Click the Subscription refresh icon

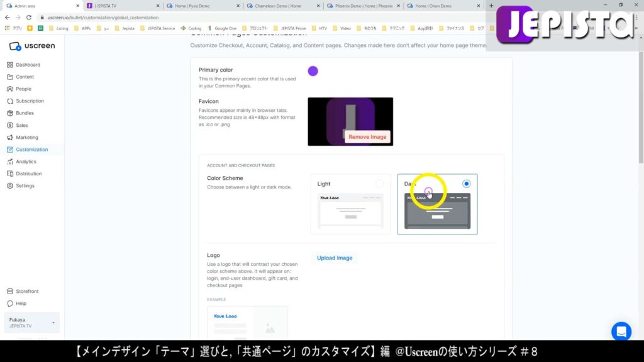(10, 101)
